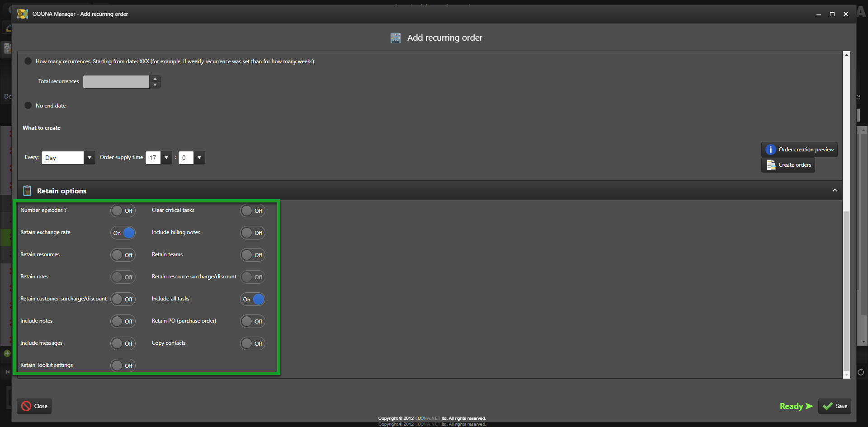This screenshot has height=427, width=868.
Task: Click the green Save checkmark icon
Action: point(828,406)
